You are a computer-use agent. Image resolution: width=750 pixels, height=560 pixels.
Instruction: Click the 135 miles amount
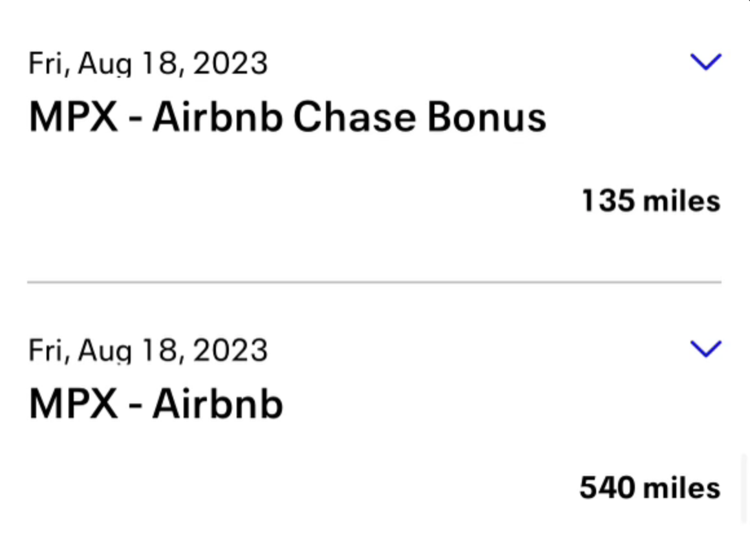point(650,201)
